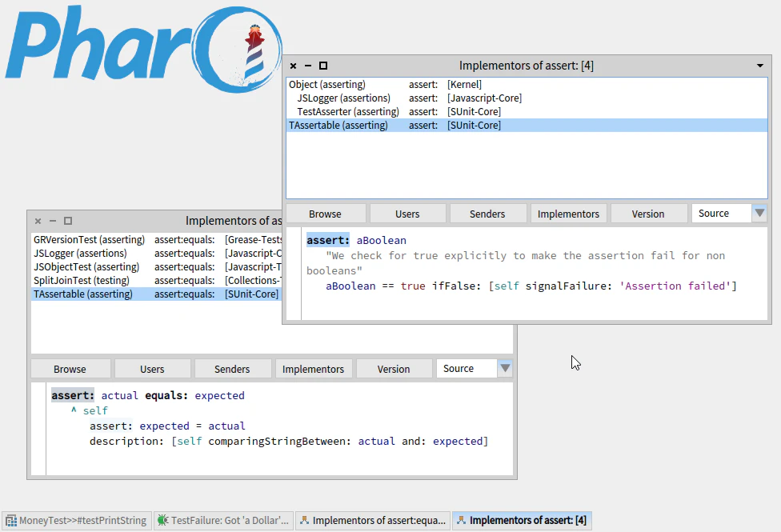781x532 pixels.
Task: Click the assert: actual equals: expected code editor
Action: [279, 429]
